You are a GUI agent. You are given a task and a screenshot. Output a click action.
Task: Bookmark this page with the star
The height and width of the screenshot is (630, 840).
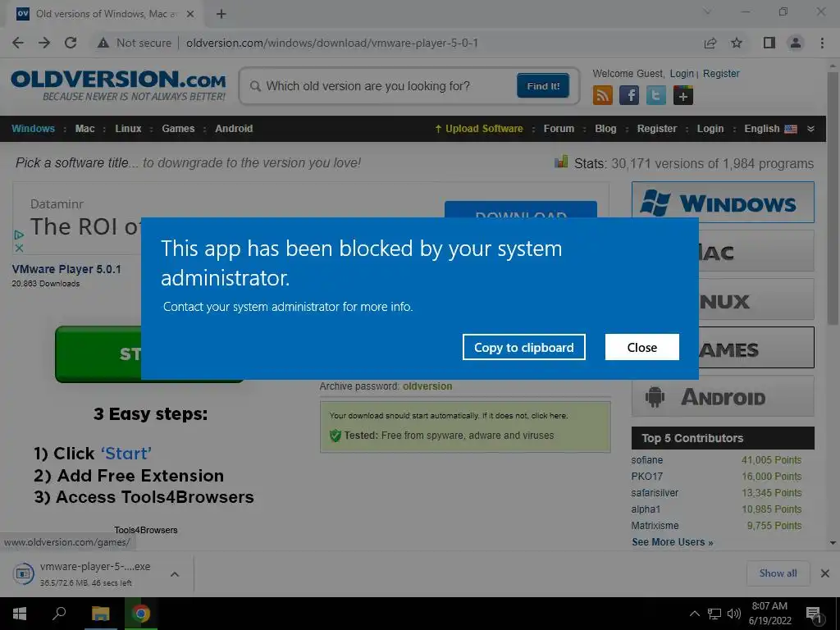[737, 43]
